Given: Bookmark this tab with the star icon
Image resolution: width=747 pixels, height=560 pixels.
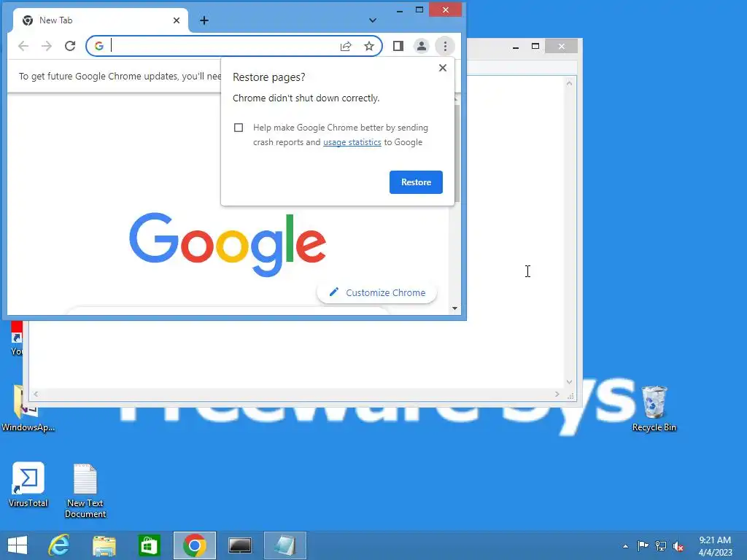Looking at the screenshot, I should [x=368, y=46].
